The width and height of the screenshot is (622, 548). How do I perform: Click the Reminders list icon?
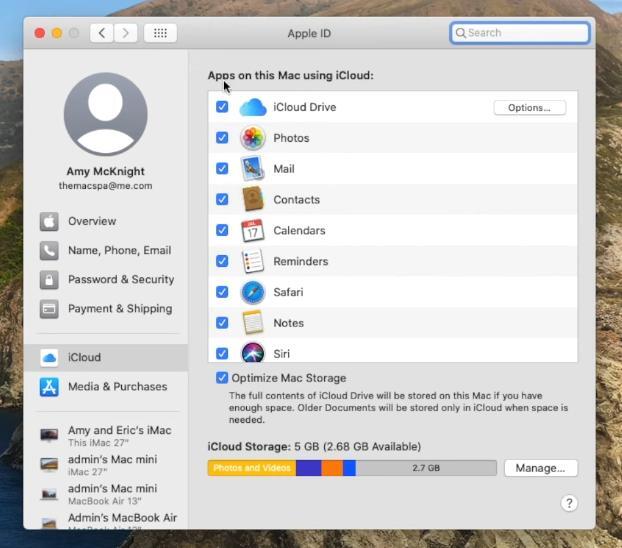252,262
